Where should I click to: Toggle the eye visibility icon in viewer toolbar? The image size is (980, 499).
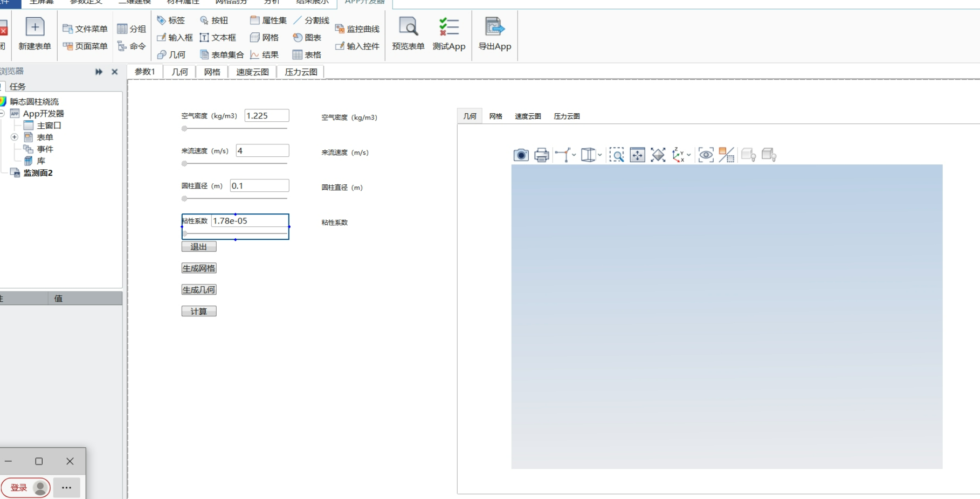point(706,155)
